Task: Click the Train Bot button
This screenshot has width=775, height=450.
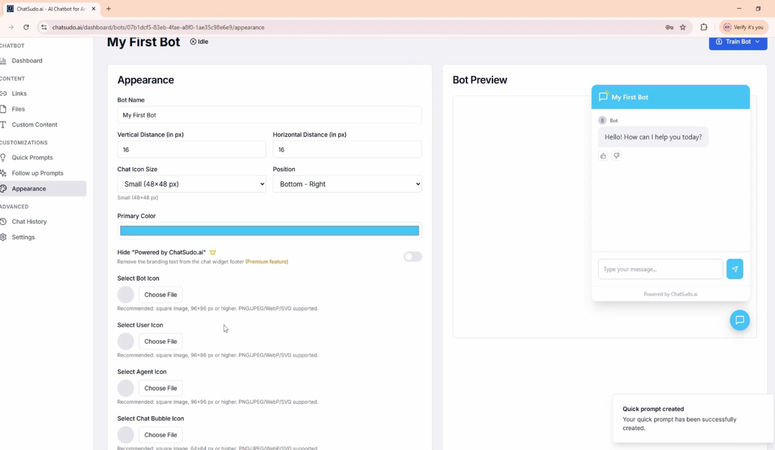Action: 738,42
